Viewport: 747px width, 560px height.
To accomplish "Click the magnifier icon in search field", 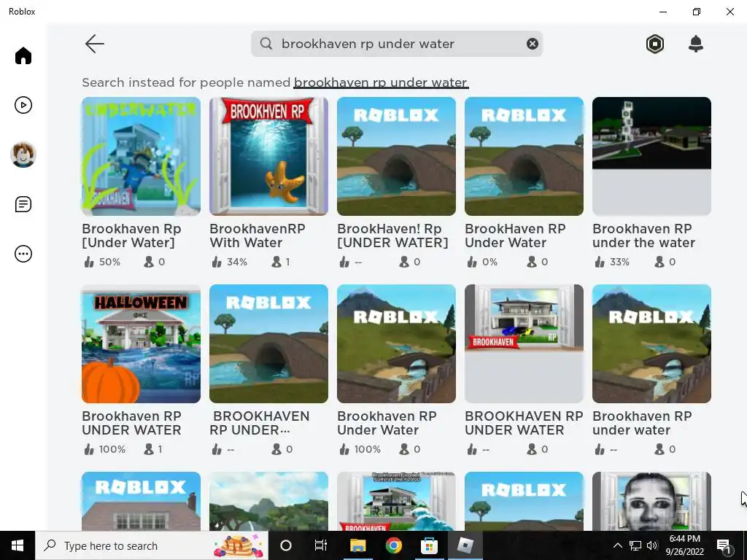I will click(266, 44).
